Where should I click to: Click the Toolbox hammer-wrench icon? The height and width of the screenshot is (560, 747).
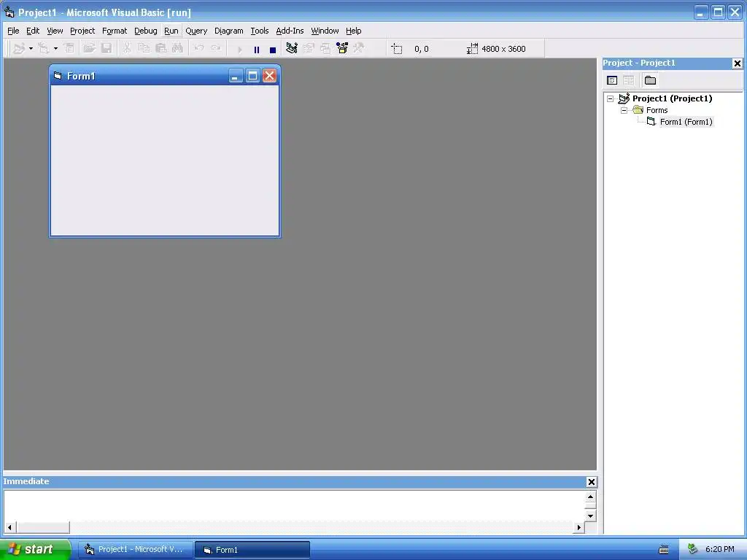[x=359, y=49]
